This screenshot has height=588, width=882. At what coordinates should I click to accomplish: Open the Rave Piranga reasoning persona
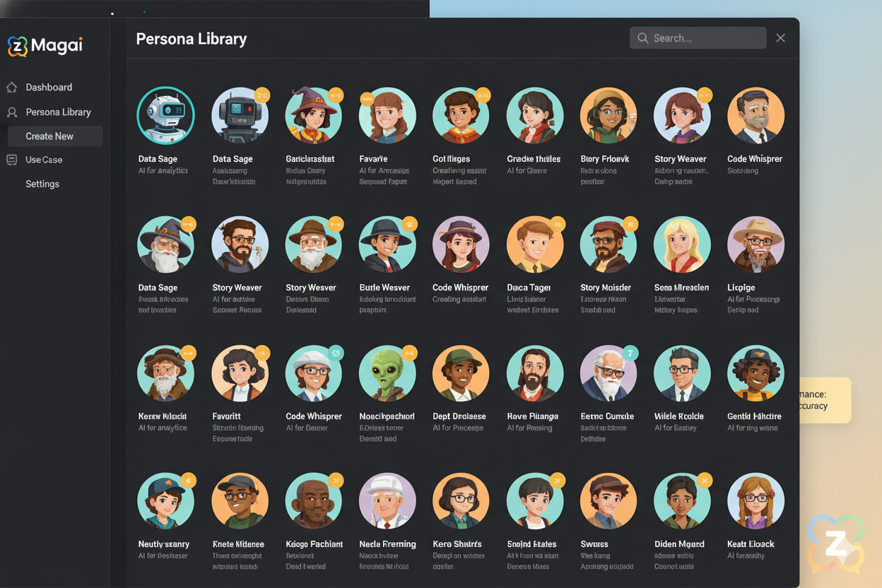(534, 373)
